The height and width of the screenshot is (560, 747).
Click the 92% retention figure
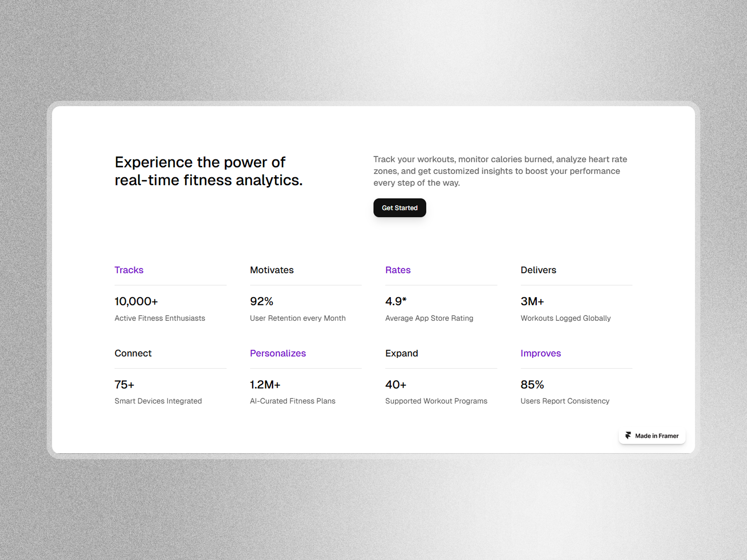click(x=261, y=301)
